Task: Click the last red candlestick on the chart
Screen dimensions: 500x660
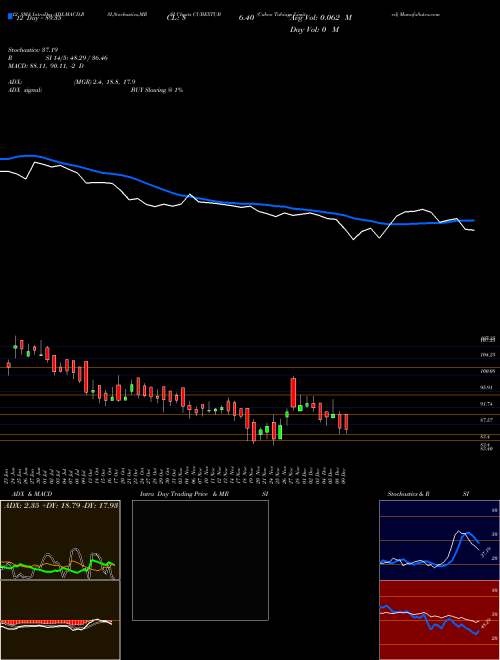Action: [346, 423]
